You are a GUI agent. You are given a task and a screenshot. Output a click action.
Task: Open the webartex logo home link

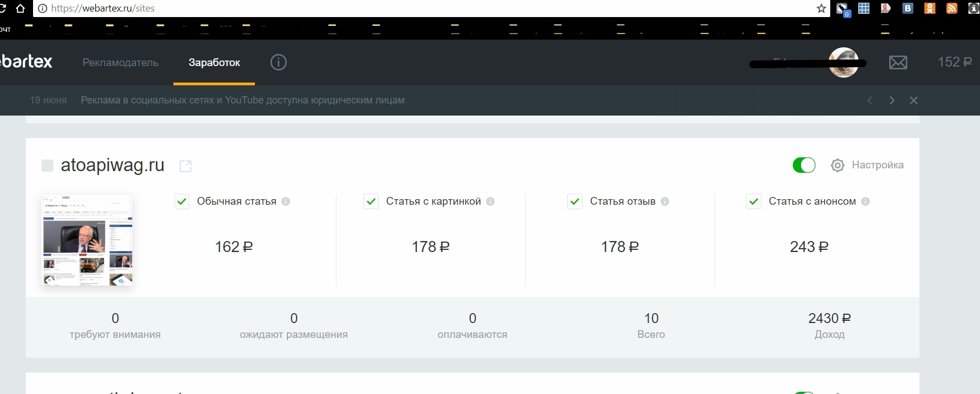(x=26, y=61)
